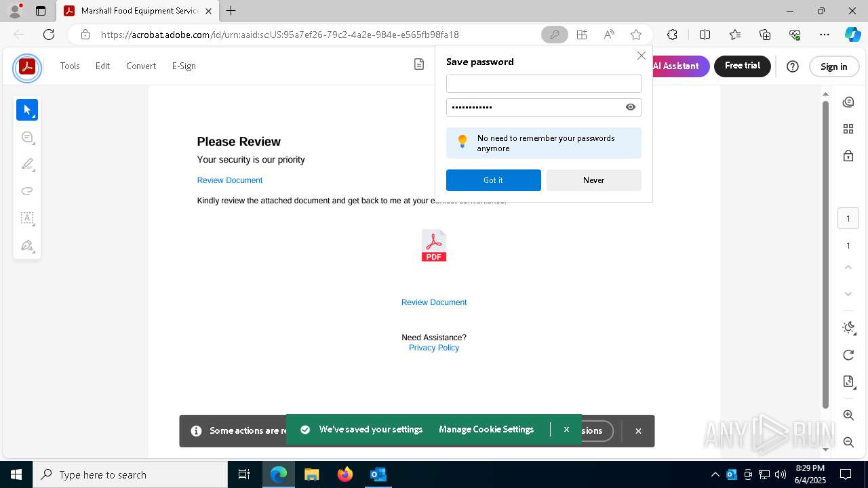
Task: Add this page to favorites star
Action: [636, 35]
